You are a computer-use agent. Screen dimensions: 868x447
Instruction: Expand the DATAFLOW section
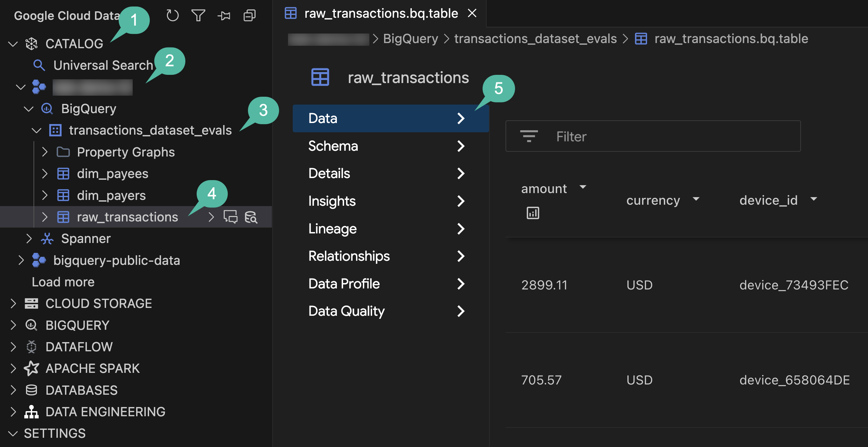[x=13, y=347]
